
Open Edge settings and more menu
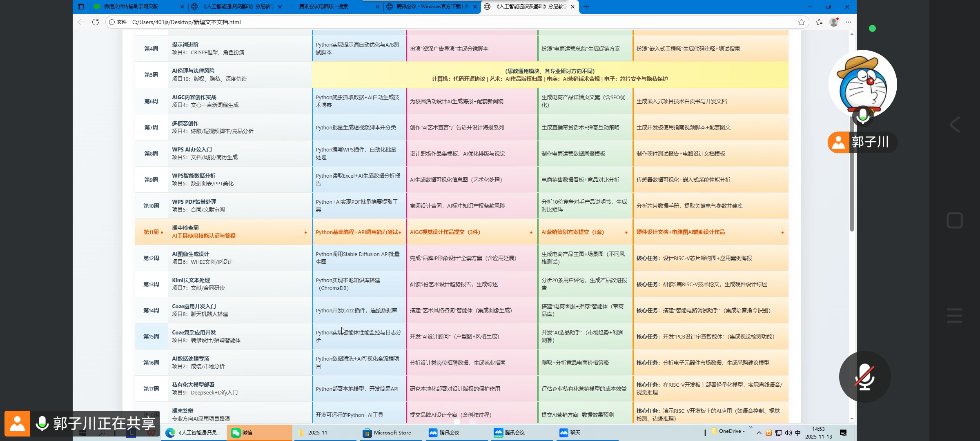pos(849,22)
